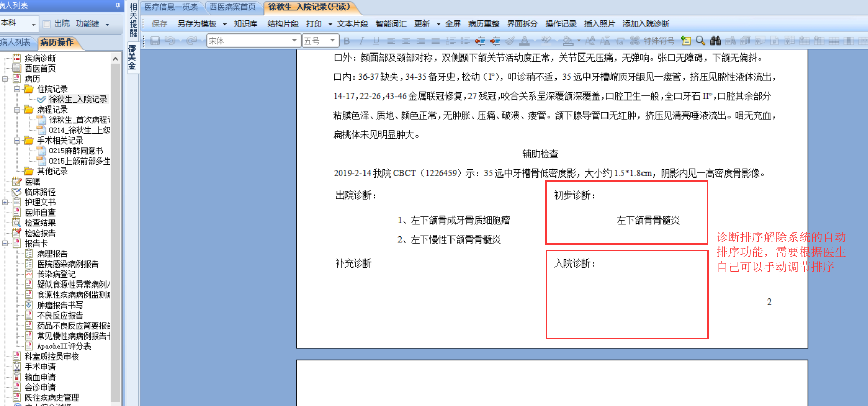Viewport: 868px width, 406px height.
Task: Collapse the 病历 tree node
Action: coord(5,79)
